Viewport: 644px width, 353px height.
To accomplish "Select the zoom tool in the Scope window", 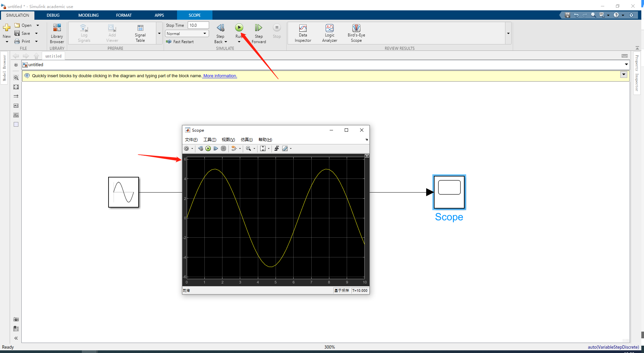I will 249,148.
